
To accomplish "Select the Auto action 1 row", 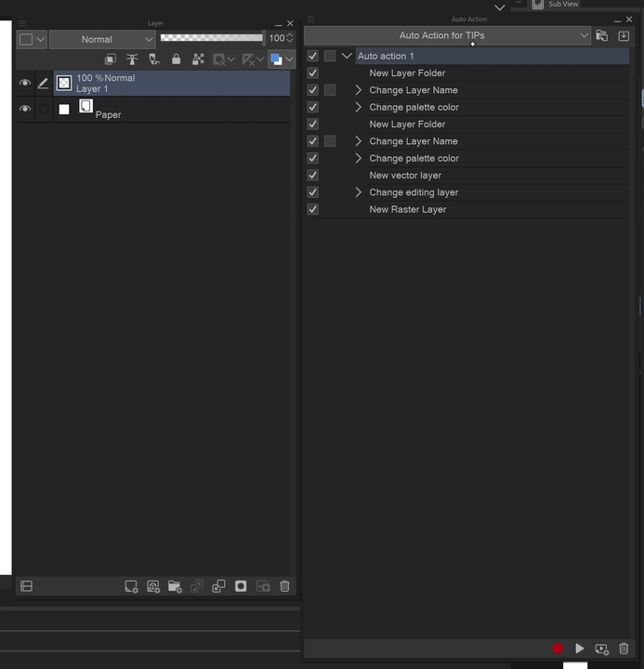I will coord(493,56).
